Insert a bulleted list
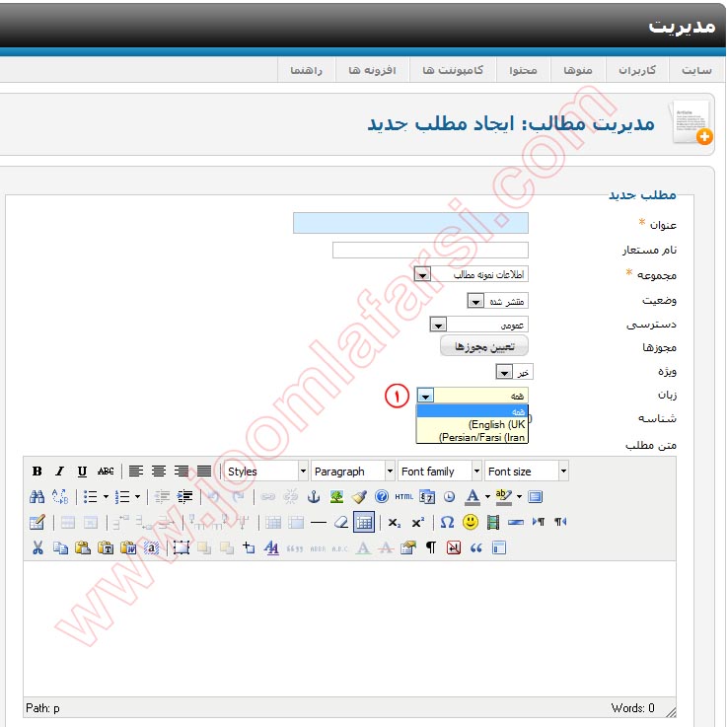The height and width of the screenshot is (727, 728). [x=90, y=497]
